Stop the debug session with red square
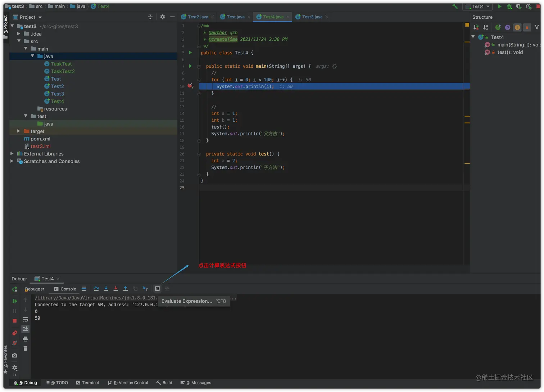 pos(15,321)
